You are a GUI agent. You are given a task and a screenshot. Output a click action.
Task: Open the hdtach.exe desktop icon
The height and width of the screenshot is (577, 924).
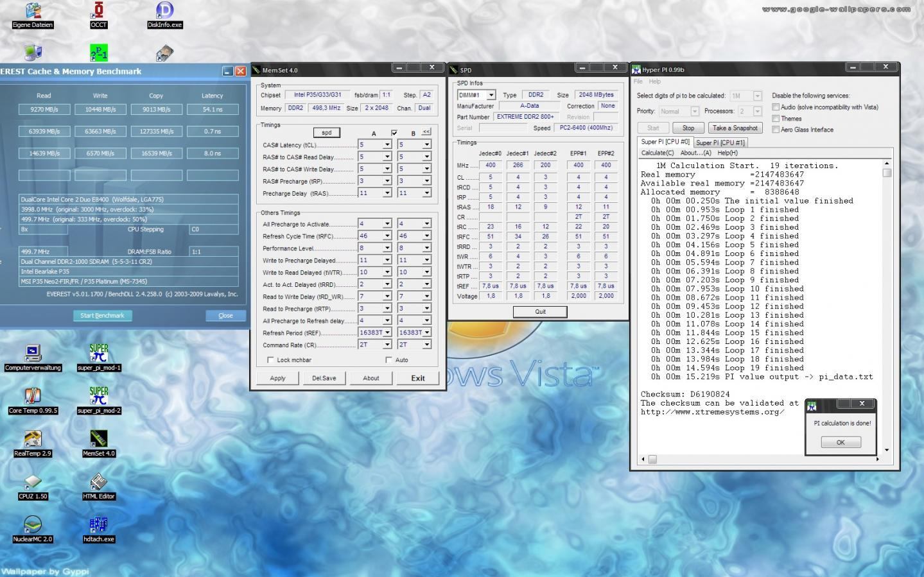point(99,530)
